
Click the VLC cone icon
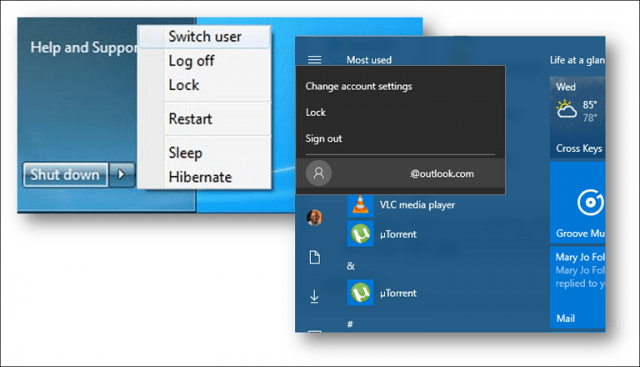click(x=360, y=205)
